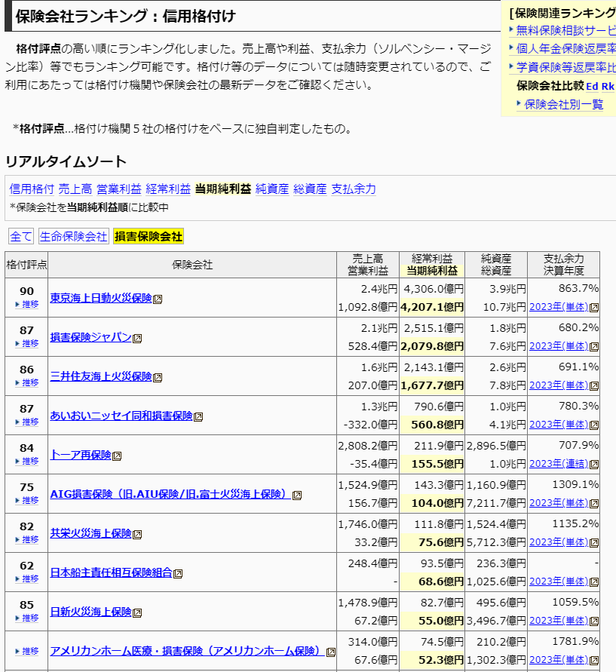Open external link icon beside 三井住友海上火災保険
Screen dimensions: 616x672
click(158, 378)
